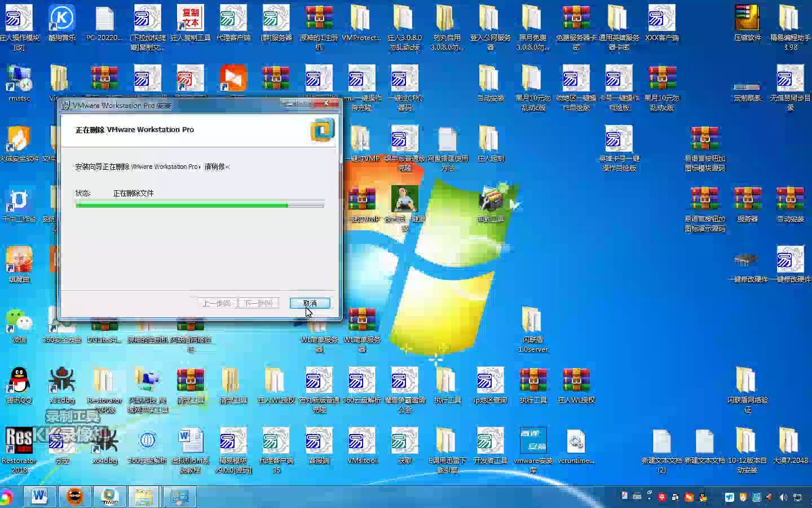Image resolution: width=812 pixels, height=508 pixels.
Task: Click the VMware installer taskbar button
Action: click(x=109, y=496)
